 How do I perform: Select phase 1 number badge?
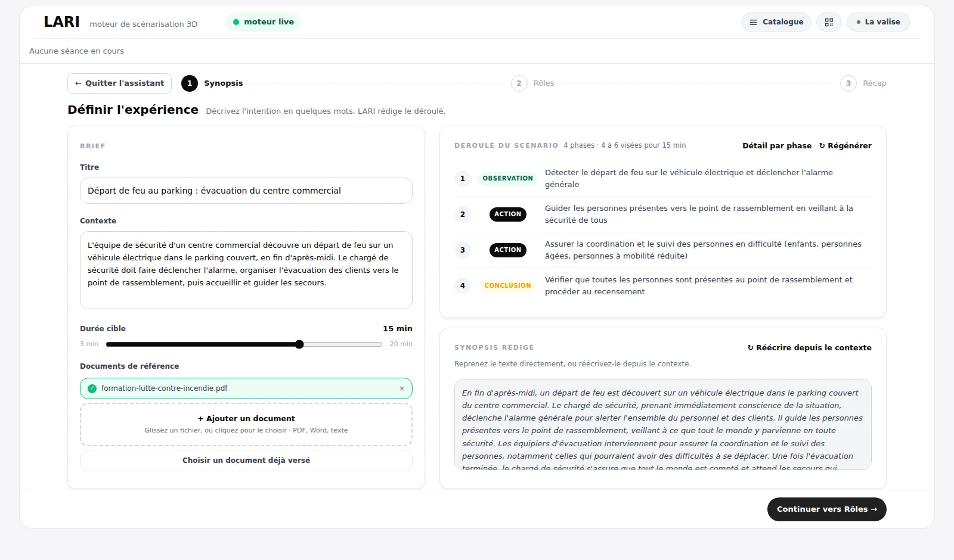coord(463,179)
